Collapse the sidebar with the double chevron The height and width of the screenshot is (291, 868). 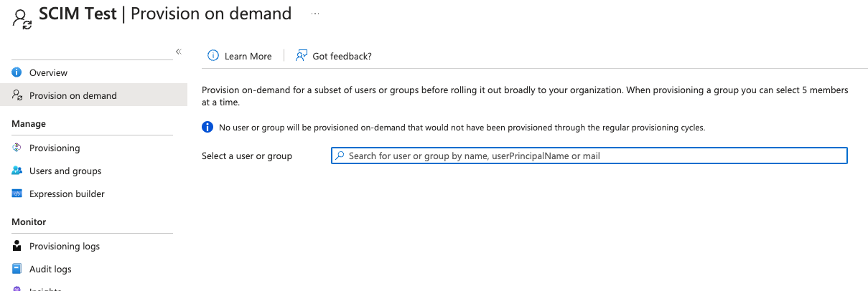[x=178, y=52]
